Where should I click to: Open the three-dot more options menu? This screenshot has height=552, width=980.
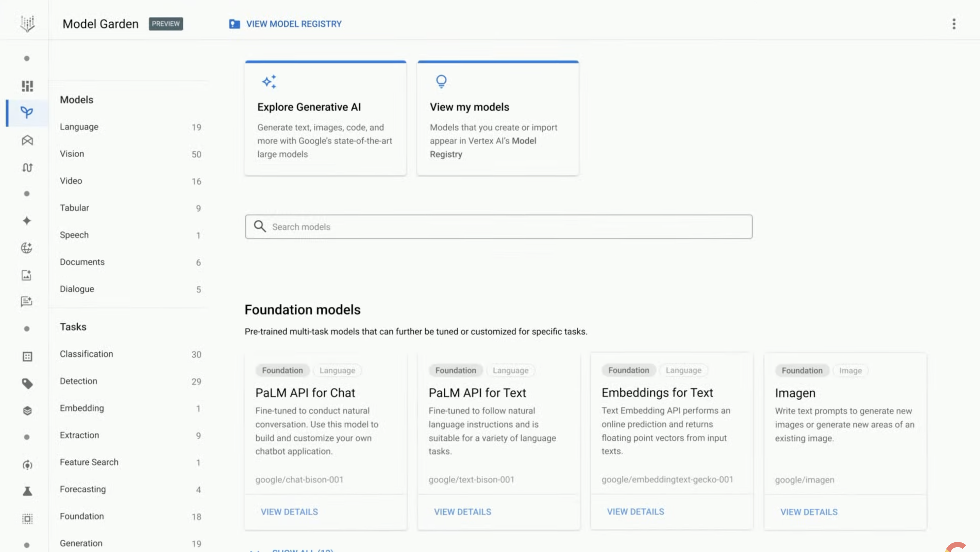pos(953,24)
